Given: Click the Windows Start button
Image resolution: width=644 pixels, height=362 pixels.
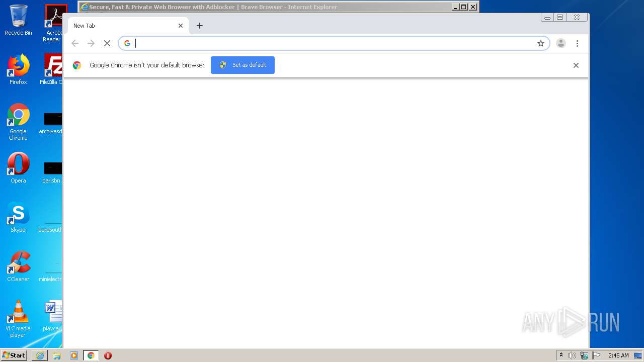Looking at the screenshot, I should [x=14, y=355].
